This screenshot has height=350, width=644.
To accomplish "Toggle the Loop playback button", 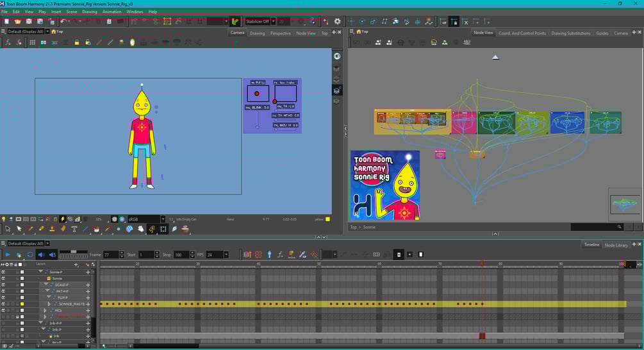I will (30, 254).
